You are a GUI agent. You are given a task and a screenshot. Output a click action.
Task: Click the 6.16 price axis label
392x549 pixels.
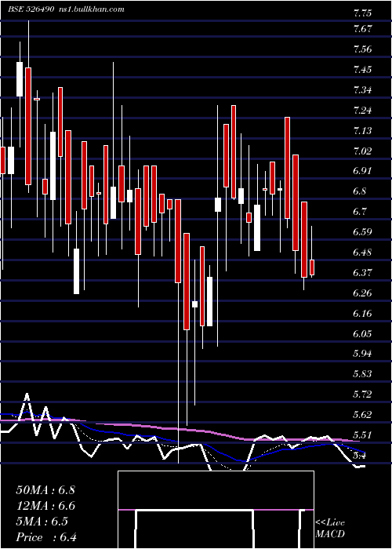pyautogui.click(x=362, y=313)
